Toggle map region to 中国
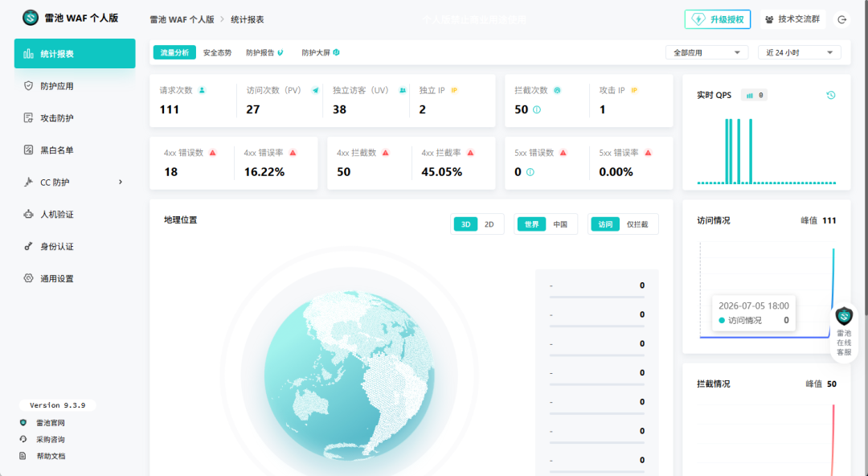The width and height of the screenshot is (868, 476). 560,224
